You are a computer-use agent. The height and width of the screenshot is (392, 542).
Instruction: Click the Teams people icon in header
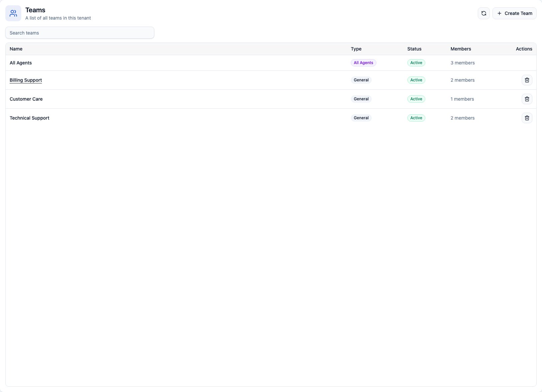pos(13,13)
